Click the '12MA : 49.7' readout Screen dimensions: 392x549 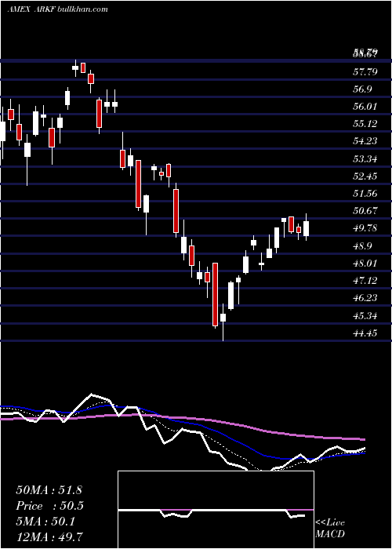[49, 536]
